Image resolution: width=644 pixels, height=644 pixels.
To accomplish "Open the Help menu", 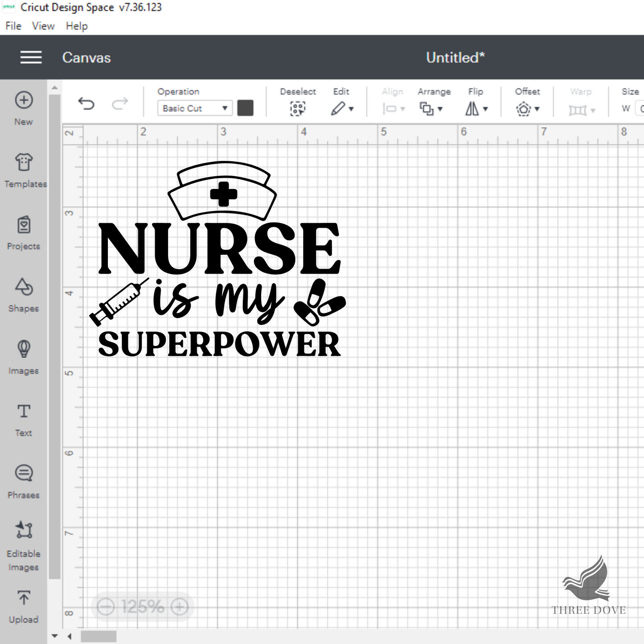I will click(77, 26).
